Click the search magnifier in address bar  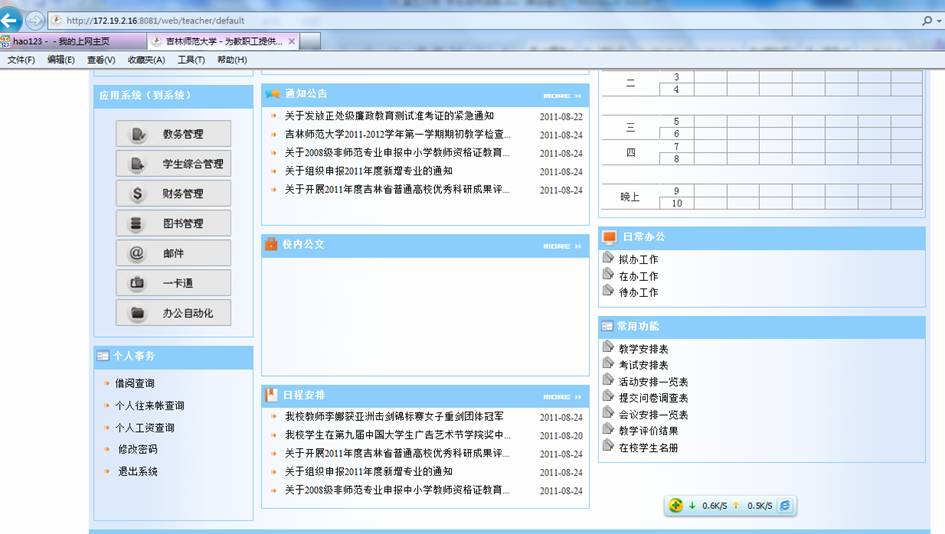coord(927,20)
